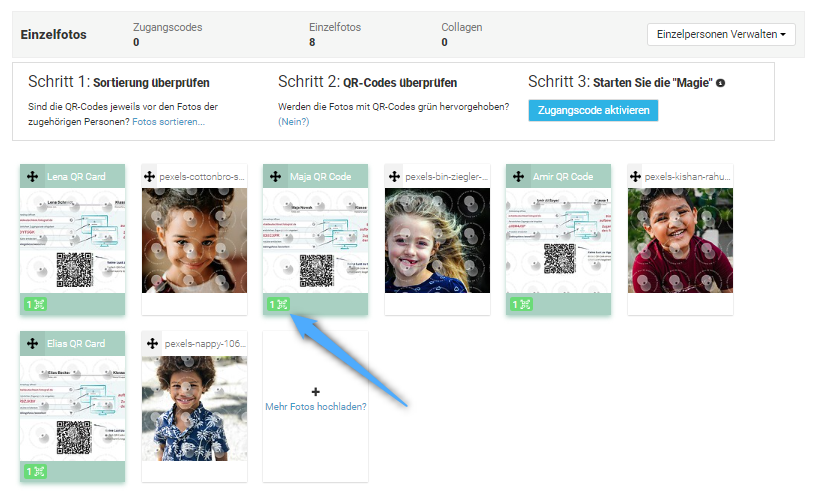Image resolution: width=814 pixels, height=499 pixels.
Task: Click the pexels-nappy-106... file name
Action: pyautogui.click(x=205, y=344)
